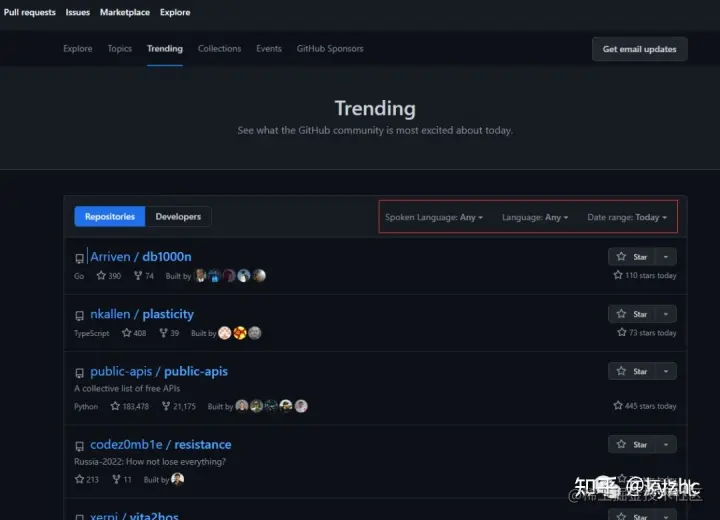Click last contributor avatar of db1000n
The width and height of the screenshot is (720, 520).
259,276
